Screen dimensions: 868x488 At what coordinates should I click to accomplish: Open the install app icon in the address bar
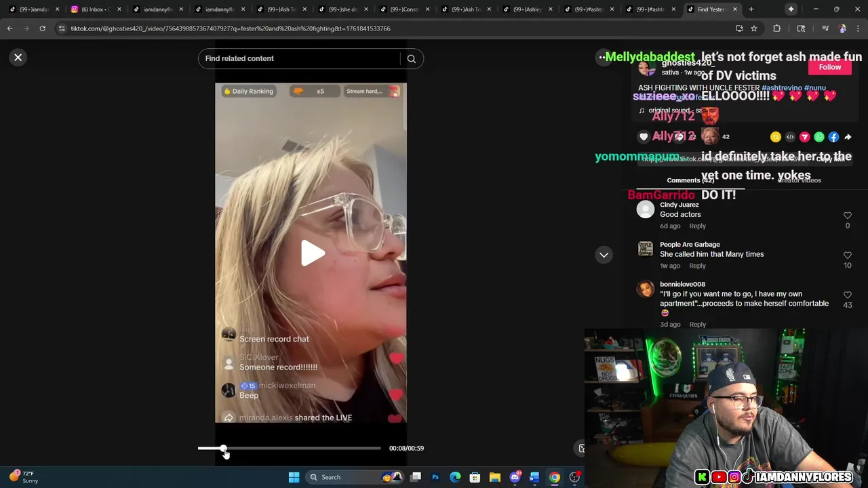(739, 28)
